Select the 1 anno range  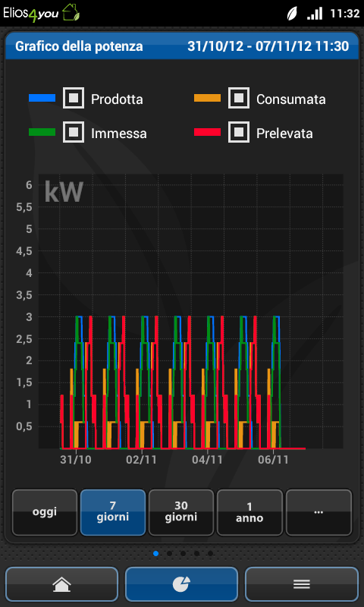point(249,512)
